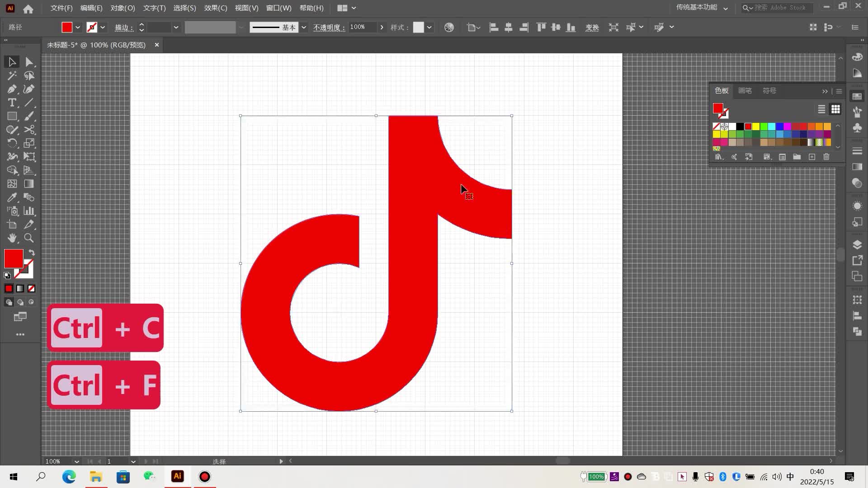Open the fill color dropdown arrow
The image size is (868, 488).
tap(78, 28)
